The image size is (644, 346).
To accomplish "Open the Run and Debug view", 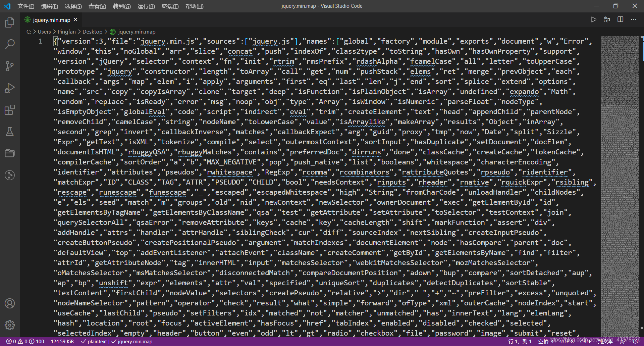I will pyautogui.click(x=10, y=88).
